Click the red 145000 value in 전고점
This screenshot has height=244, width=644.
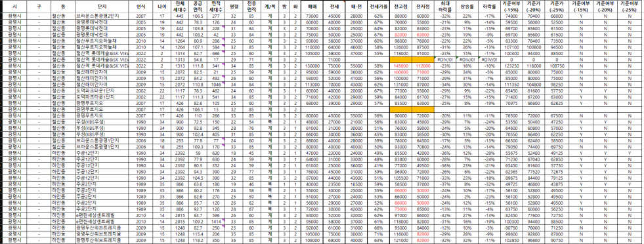pos(400,65)
